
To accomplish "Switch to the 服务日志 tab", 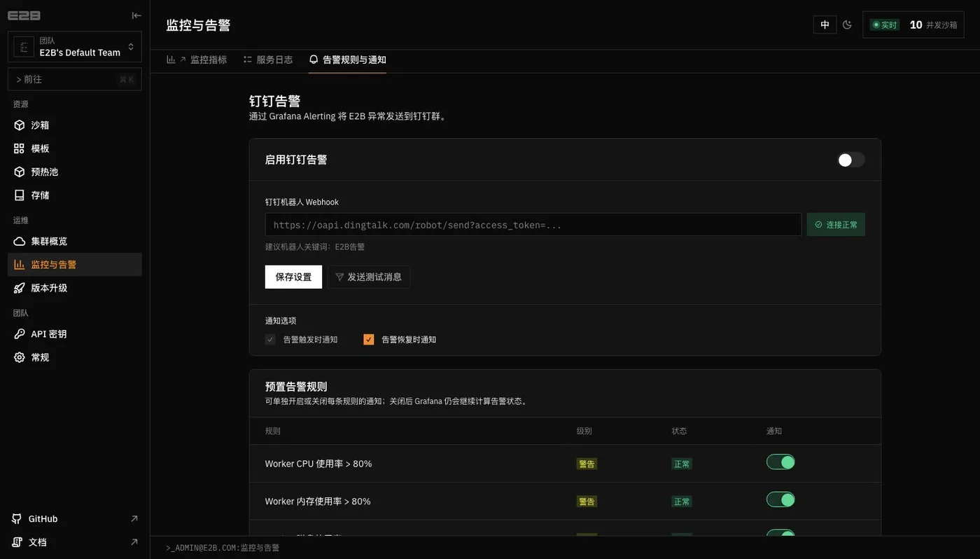I will [x=268, y=60].
